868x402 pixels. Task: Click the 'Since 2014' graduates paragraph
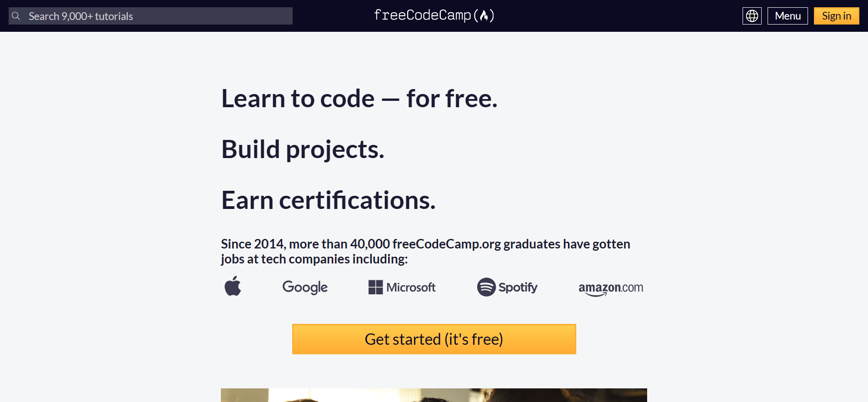425,251
